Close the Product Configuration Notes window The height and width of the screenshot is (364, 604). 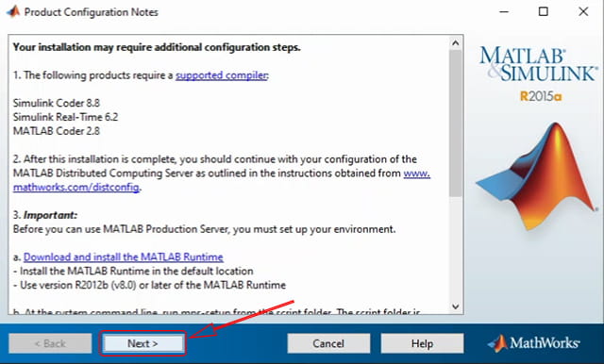(583, 12)
